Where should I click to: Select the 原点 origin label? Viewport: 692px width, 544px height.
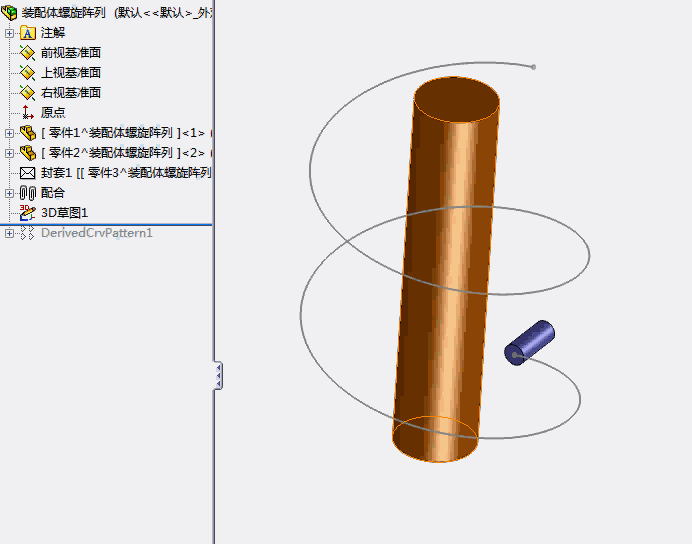[x=53, y=113]
